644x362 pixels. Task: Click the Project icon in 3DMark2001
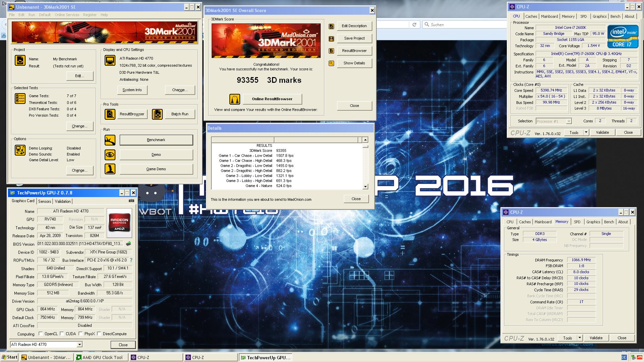20,60
